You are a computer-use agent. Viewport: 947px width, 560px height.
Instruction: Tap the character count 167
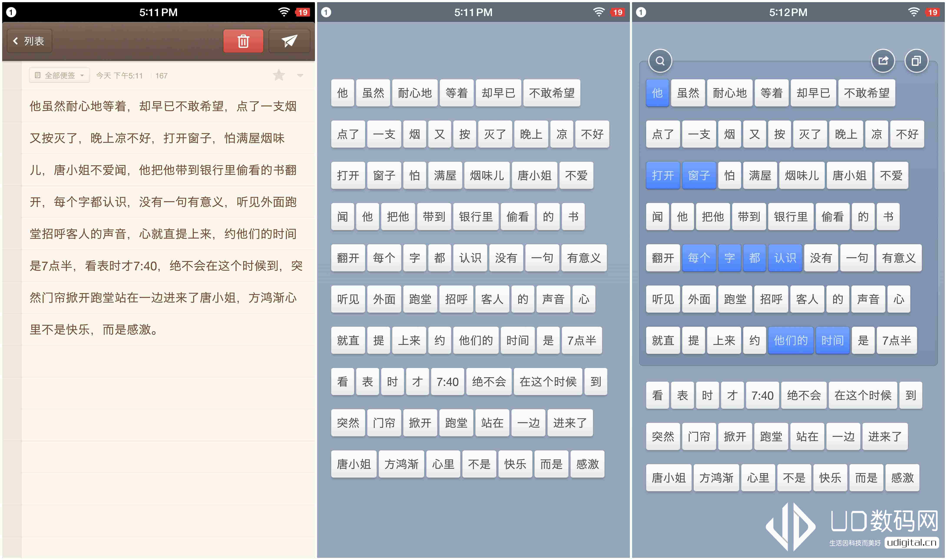click(x=161, y=76)
